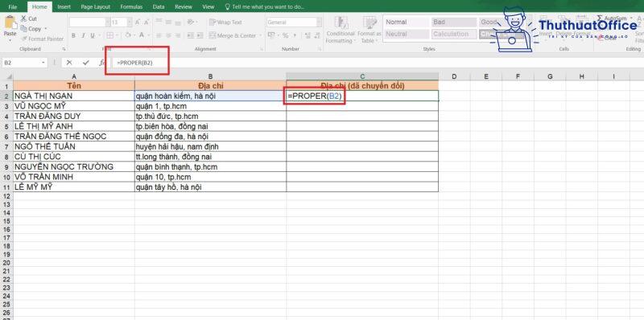Image resolution: width=644 pixels, height=320 pixels.
Task: Click the Accounting Number Format icon
Action: tap(271, 35)
